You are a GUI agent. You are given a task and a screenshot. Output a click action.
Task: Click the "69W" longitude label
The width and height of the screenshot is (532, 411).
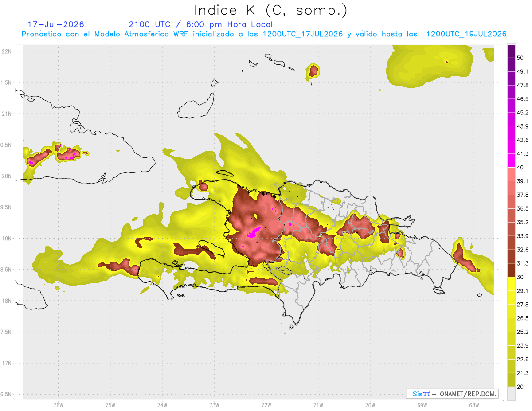pyautogui.click(x=422, y=405)
